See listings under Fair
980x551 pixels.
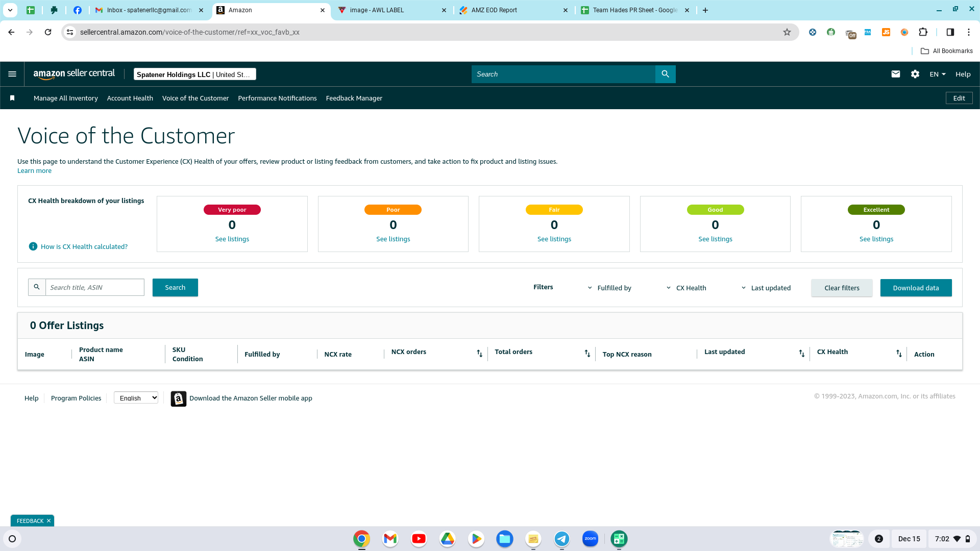click(x=554, y=239)
